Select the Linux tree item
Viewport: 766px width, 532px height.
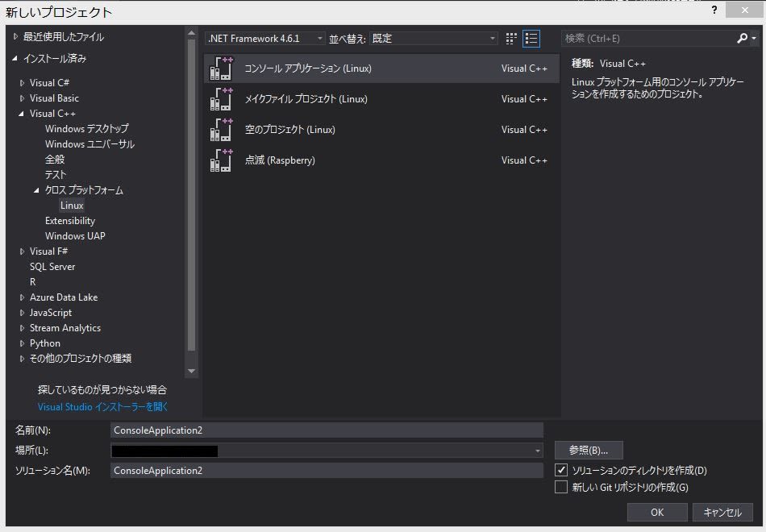click(72, 206)
